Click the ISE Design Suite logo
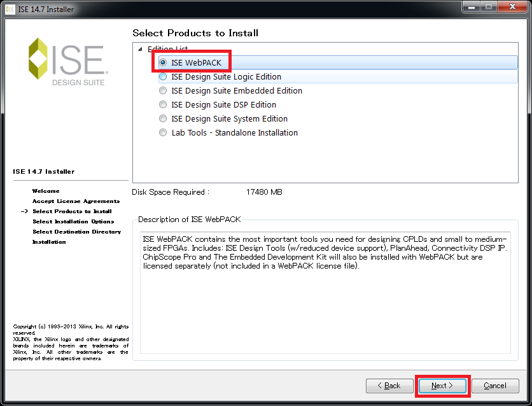The image size is (532, 406). point(66,62)
